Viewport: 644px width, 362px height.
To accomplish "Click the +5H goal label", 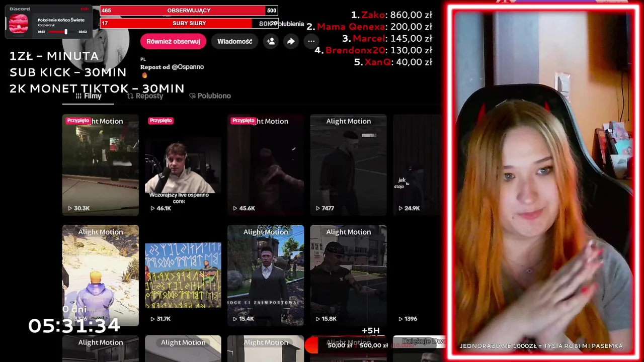I will (x=371, y=330).
